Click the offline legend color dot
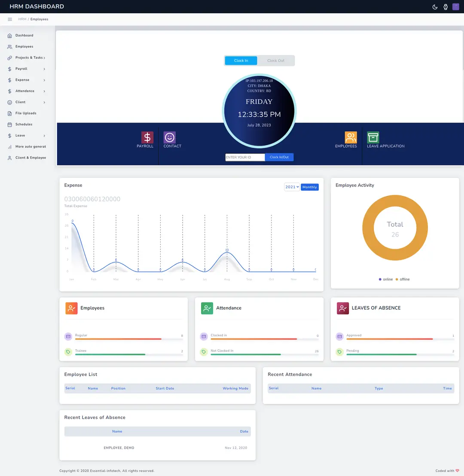The width and height of the screenshot is (464, 476). [x=397, y=280]
